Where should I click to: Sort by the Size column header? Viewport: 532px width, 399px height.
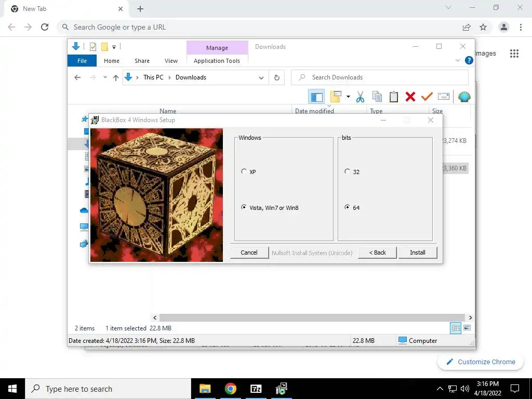[437, 111]
